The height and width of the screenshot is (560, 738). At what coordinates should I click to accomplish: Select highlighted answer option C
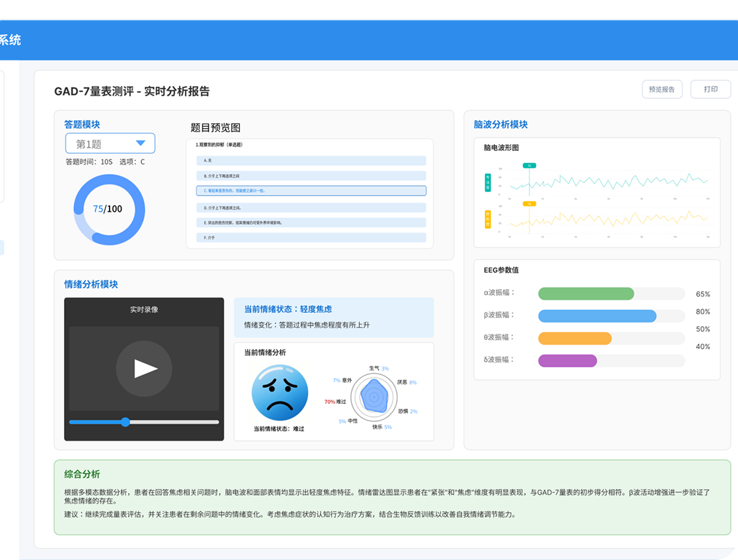tap(311, 191)
